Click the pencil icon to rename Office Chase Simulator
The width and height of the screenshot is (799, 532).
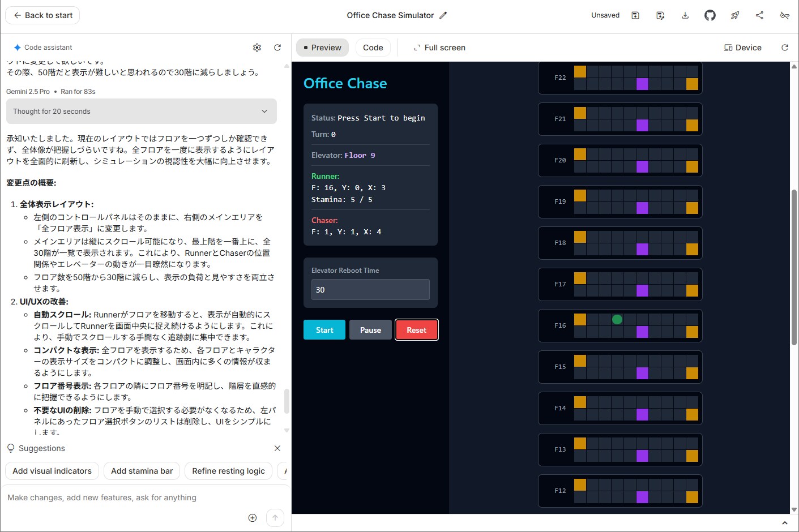coord(443,15)
